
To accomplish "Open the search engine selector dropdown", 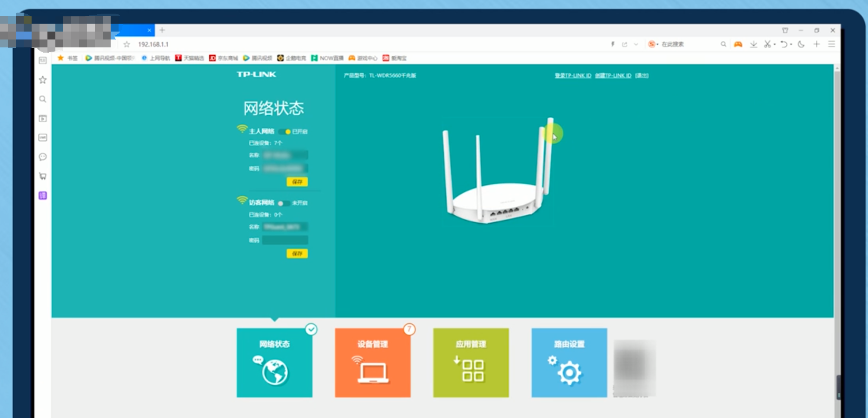I will point(657,45).
